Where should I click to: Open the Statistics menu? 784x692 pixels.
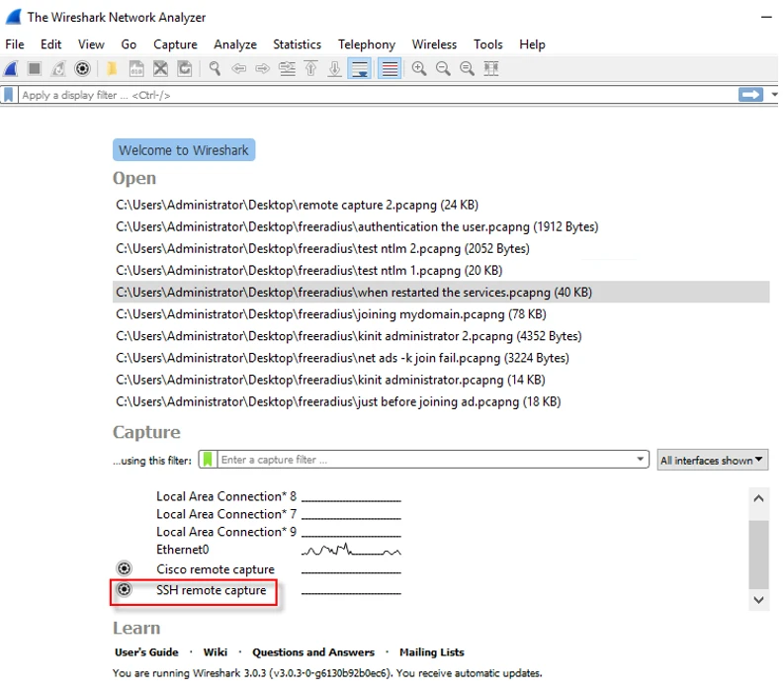[297, 44]
